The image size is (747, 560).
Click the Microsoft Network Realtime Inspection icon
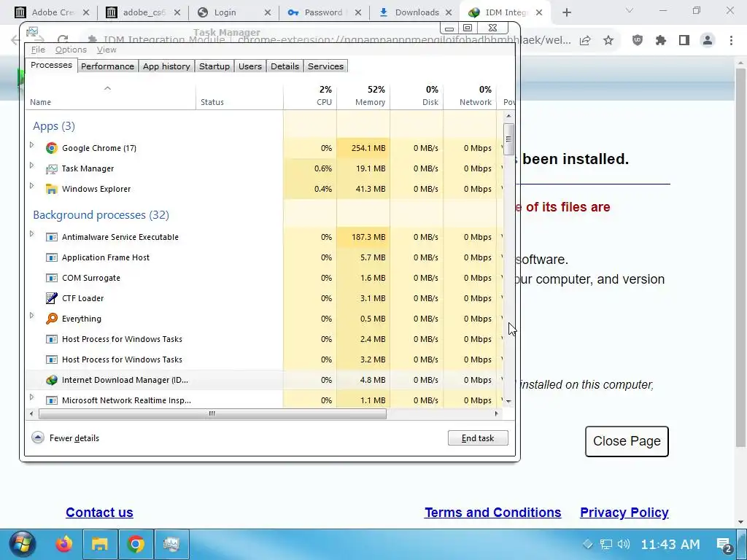[52, 400]
